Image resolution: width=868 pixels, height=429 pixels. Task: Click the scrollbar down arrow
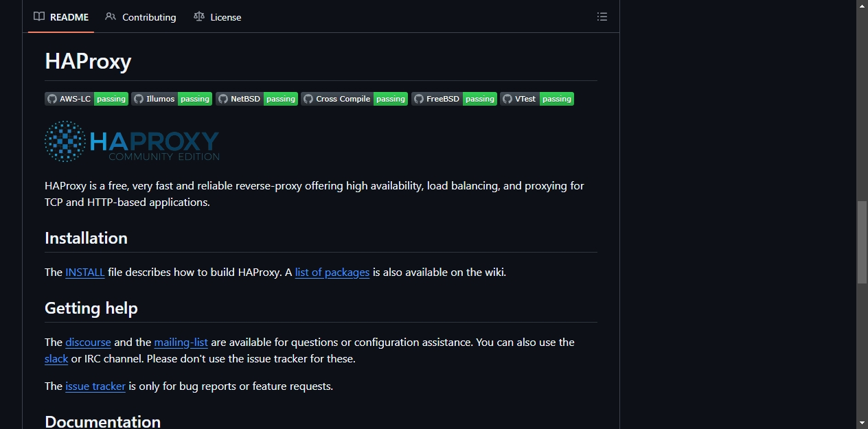click(862, 423)
